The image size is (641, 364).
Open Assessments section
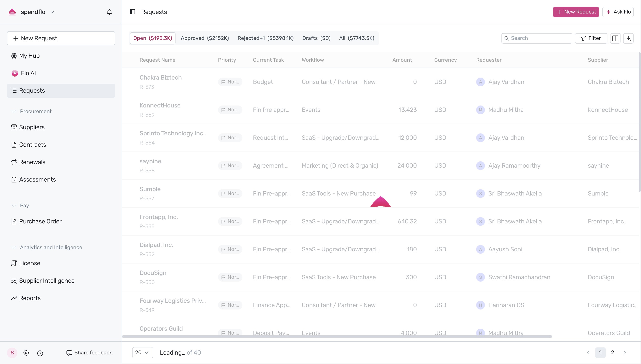pyautogui.click(x=61, y=180)
